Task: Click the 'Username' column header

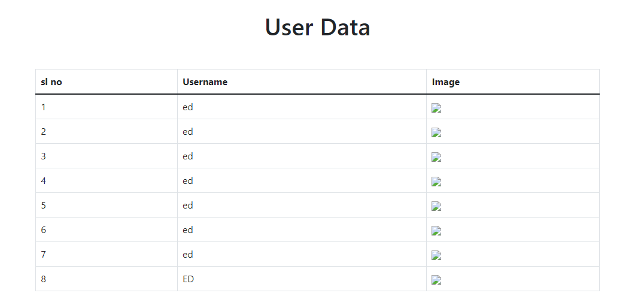Action: [x=205, y=82]
